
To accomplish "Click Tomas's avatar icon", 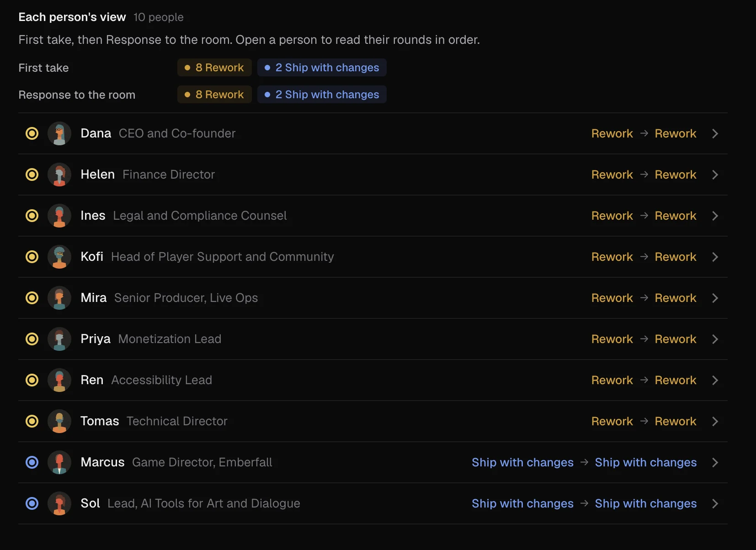I will 59,421.
